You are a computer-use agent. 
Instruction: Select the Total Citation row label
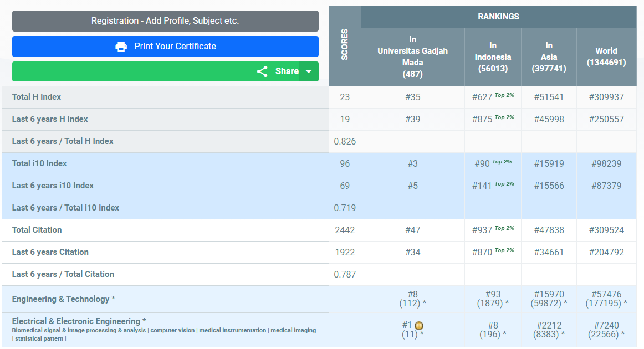coord(37,230)
